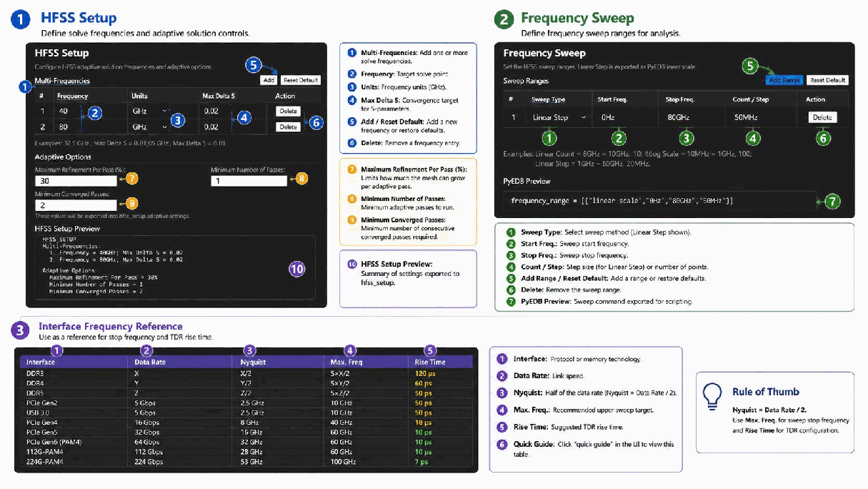The image size is (868, 489).
Task: Open the Units dropdown for the 40 frequency row
Action: coord(150,112)
